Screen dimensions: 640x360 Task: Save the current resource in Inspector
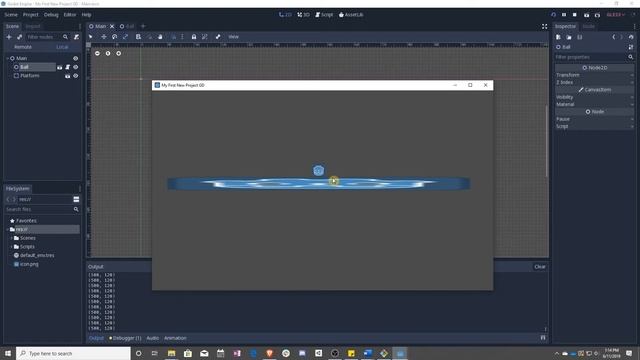(580, 37)
